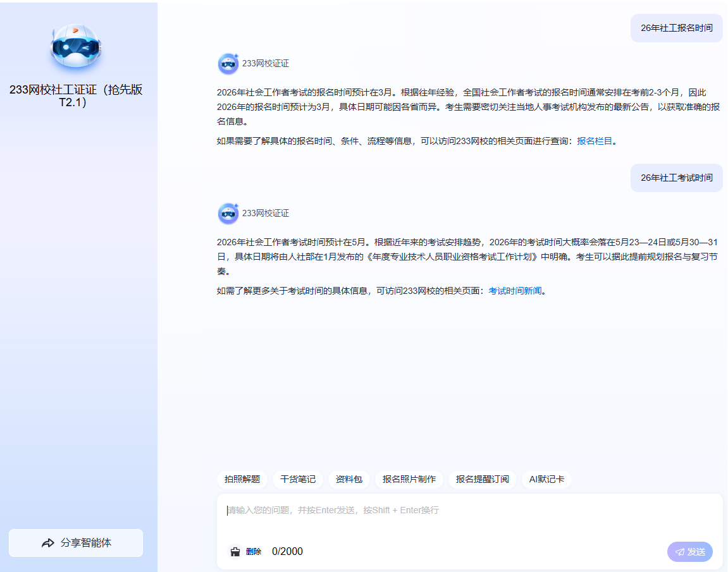728x572 pixels.
Task: Follow the 报名栏目 hyperlink
Action: [595, 141]
